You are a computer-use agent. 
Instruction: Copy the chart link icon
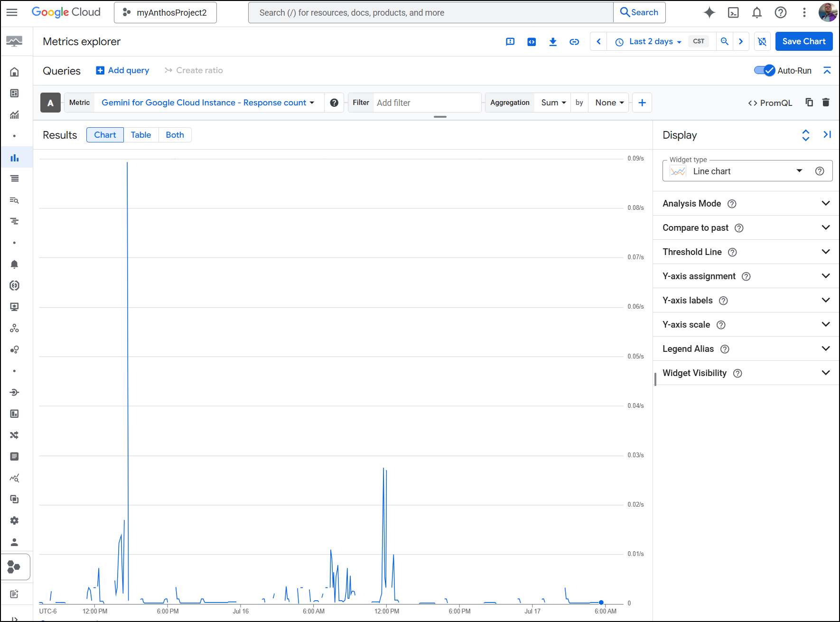[574, 42]
